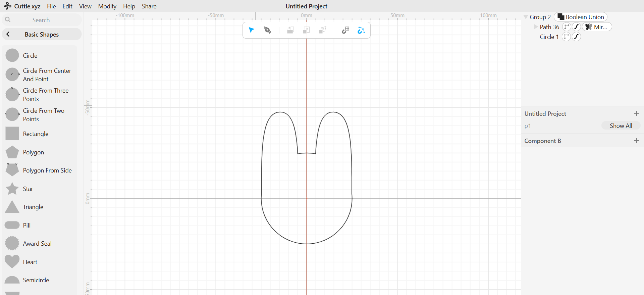The height and width of the screenshot is (295, 644).
Task: Click the first grayed-out conversion icon in toolbar
Action: 290,30
